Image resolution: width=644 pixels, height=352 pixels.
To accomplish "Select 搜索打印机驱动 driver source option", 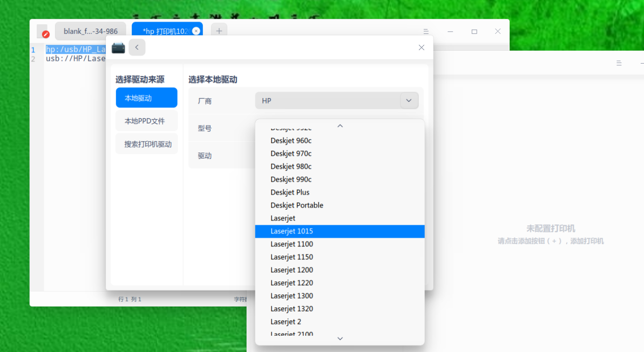I will coord(146,143).
